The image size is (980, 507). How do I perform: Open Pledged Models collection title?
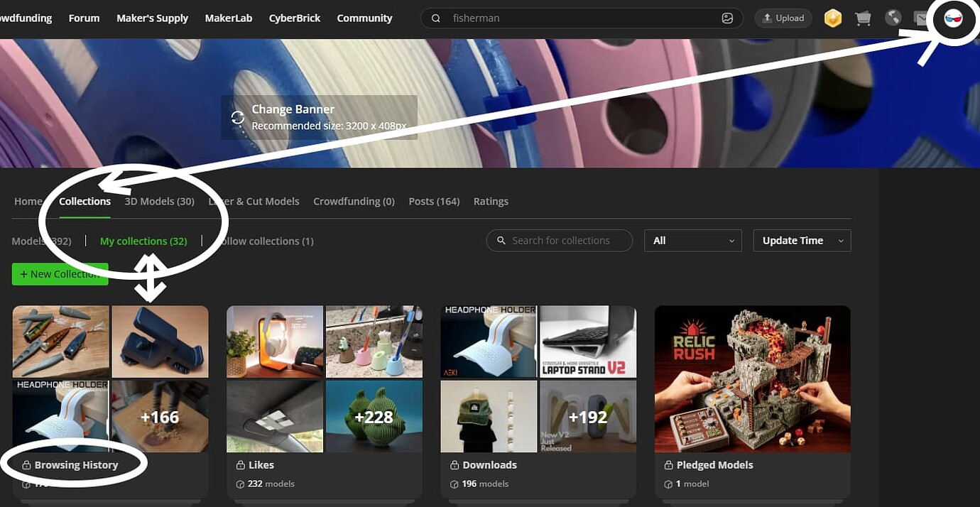click(714, 464)
